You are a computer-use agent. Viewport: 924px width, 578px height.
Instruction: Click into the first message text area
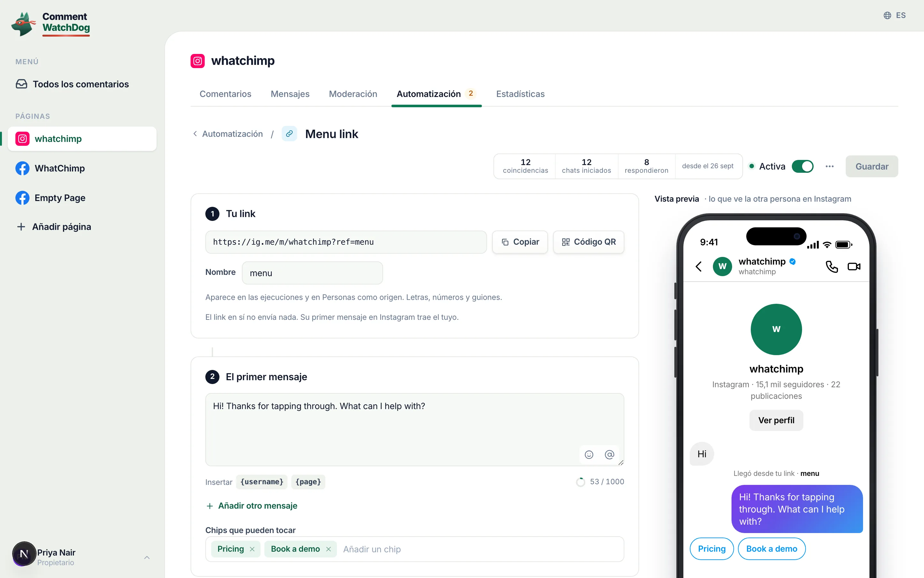point(415,429)
